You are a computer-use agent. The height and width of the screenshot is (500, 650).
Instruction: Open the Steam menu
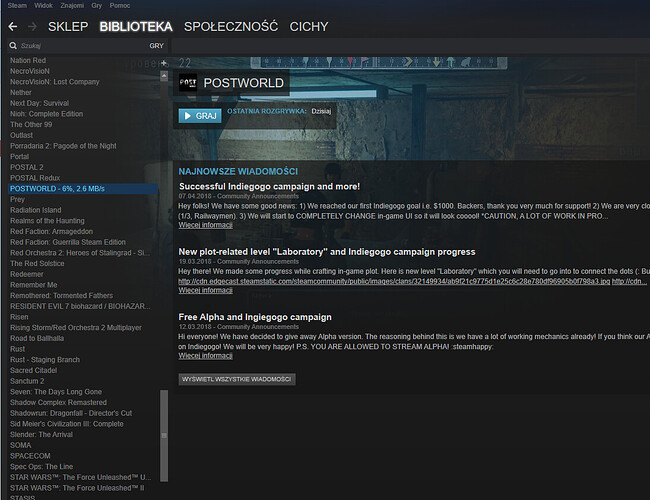[17, 5]
